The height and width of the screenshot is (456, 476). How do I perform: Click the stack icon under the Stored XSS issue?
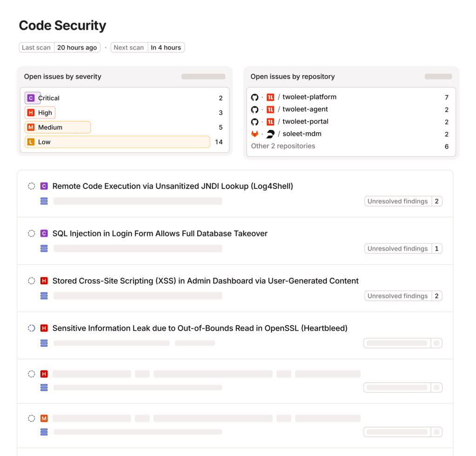[44, 296]
